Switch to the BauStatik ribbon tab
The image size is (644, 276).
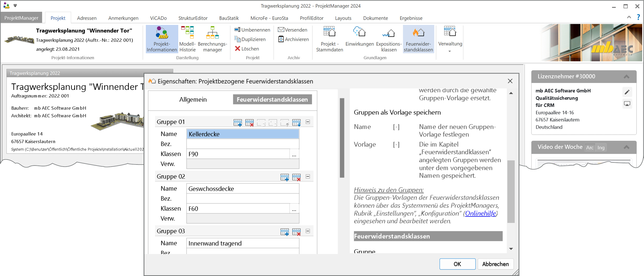[229, 18]
